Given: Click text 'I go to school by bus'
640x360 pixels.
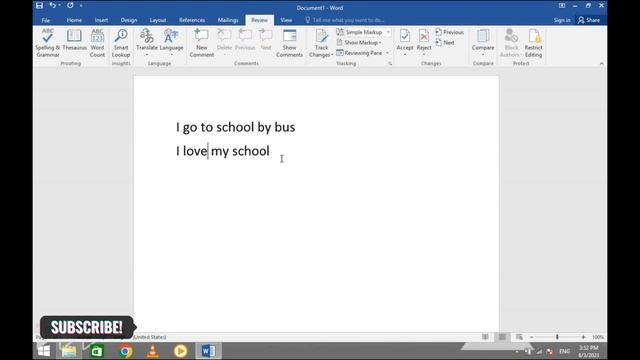Looking at the screenshot, I should pyautogui.click(x=236, y=127).
